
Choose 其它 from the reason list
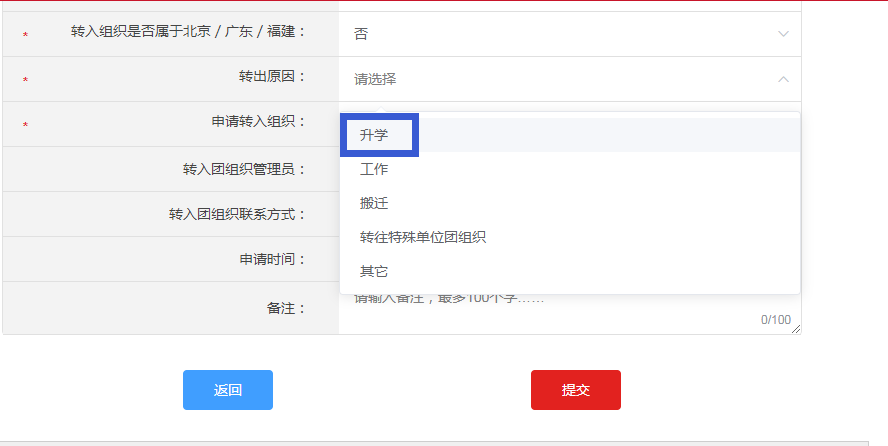pos(374,271)
